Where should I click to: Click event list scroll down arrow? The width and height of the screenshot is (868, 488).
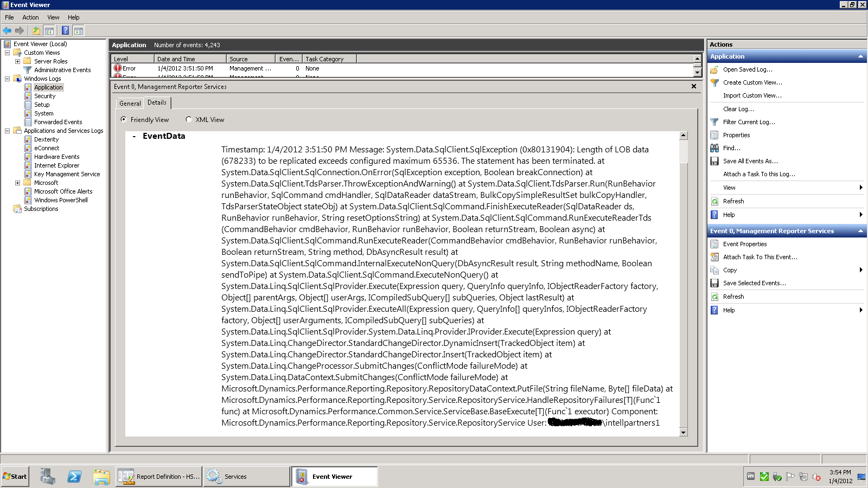[x=698, y=72]
